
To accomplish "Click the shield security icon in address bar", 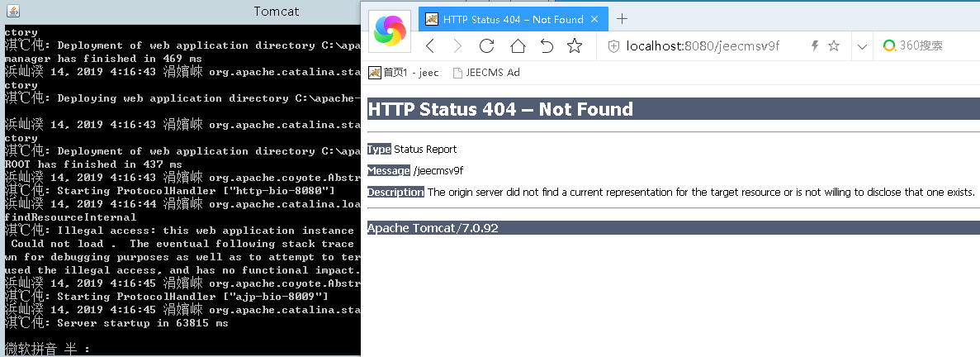I will (x=613, y=46).
